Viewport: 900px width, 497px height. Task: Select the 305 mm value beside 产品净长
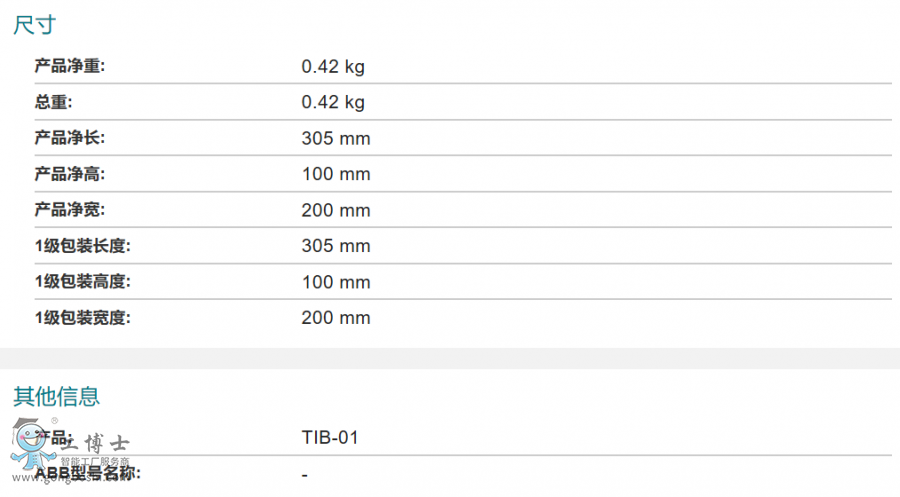[x=336, y=138]
